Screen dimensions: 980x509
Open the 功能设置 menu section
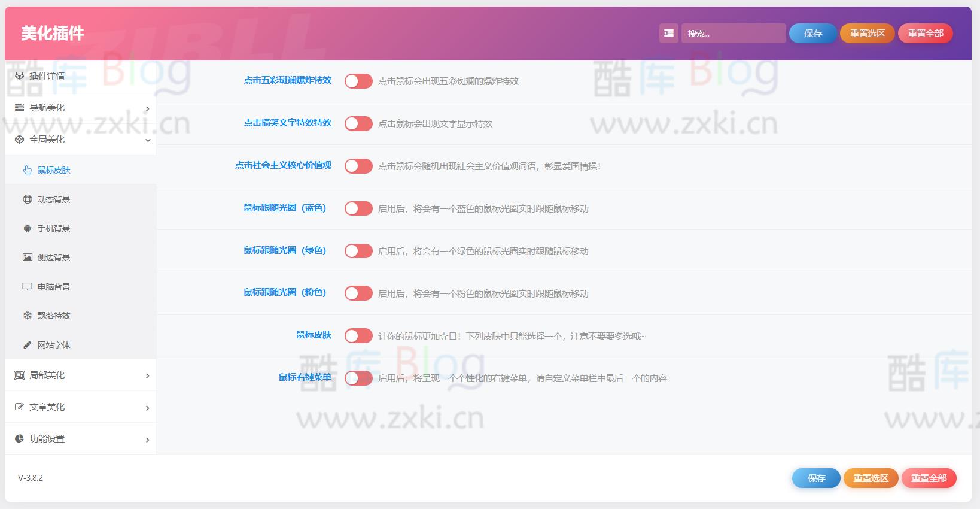click(80, 439)
